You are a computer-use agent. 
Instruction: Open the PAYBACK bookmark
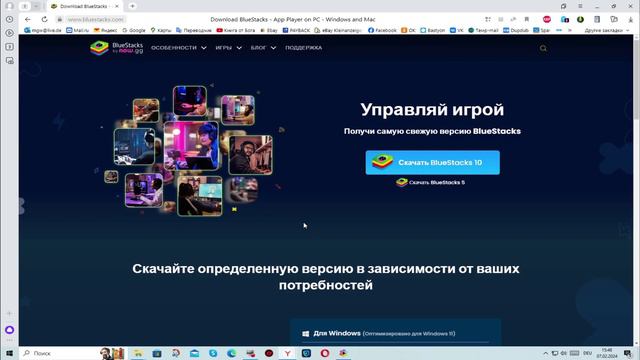[x=296, y=30]
